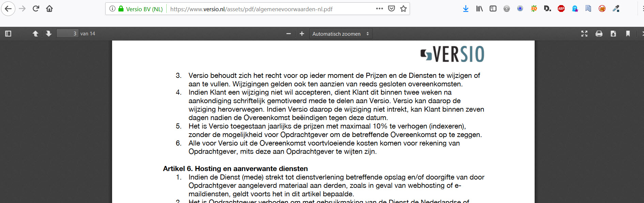This screenshot has height=203, width=644.
Task: Click the blue document extension icon
Action: coord(588,9)
